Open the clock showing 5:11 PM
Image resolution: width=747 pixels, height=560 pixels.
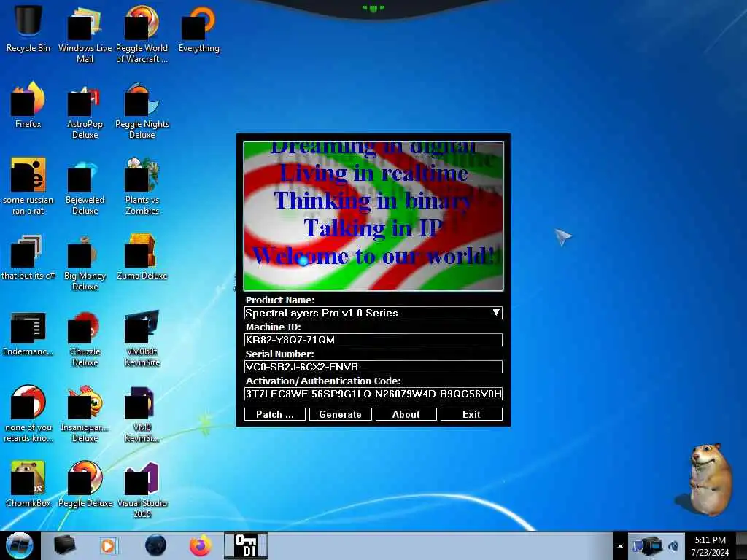coord(710,546)
